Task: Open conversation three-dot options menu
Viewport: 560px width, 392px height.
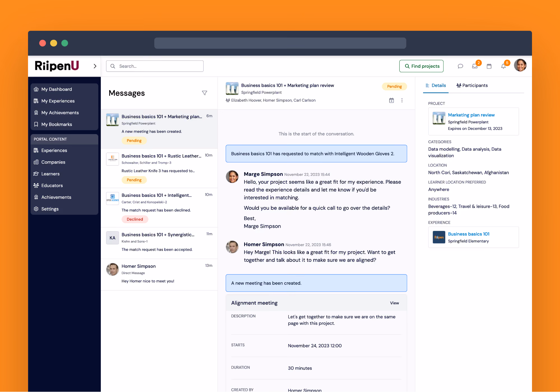Action: click(402, 100)
